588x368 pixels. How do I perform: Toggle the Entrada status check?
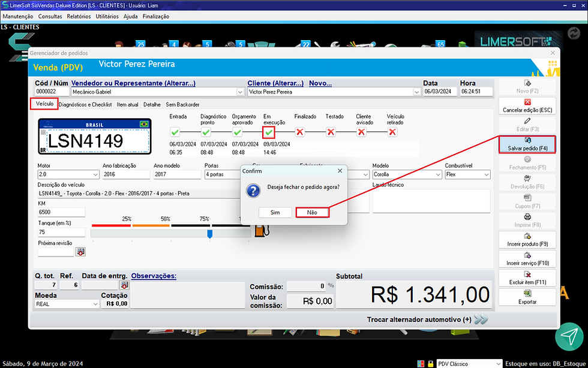pyautogui.click(x=175, y=132)
